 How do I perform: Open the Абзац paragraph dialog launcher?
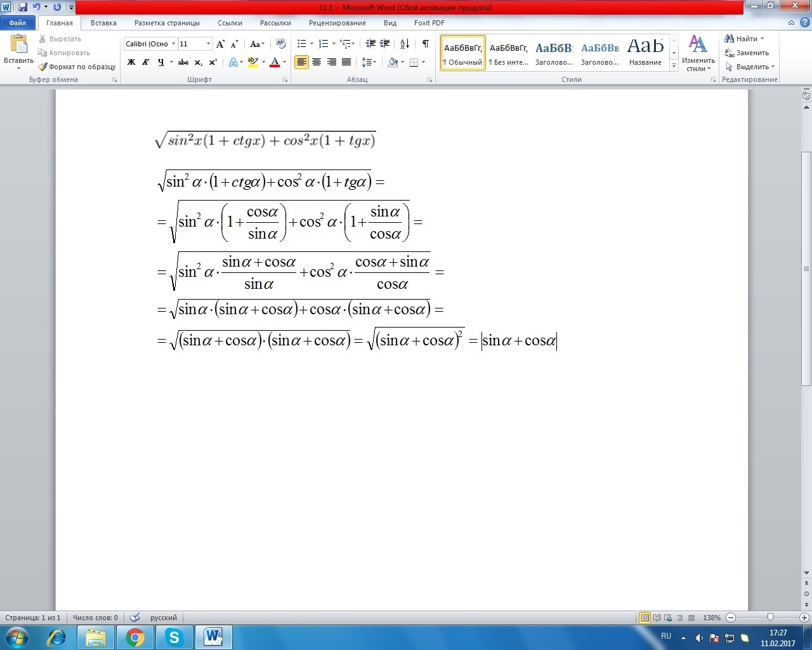(429, 80)
